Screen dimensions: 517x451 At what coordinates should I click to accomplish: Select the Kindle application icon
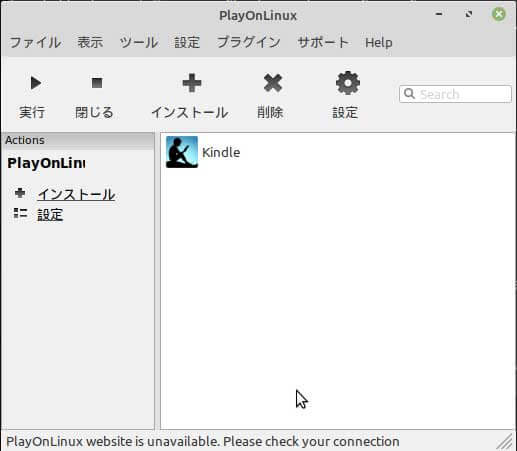click(182, 152)
